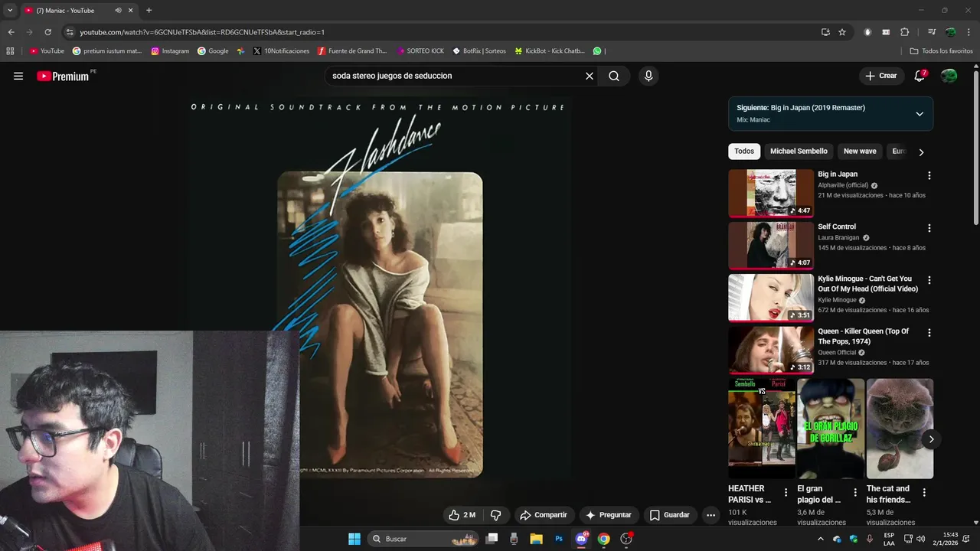Open El gran plagio de Gorillaz short

click(831, 429)
